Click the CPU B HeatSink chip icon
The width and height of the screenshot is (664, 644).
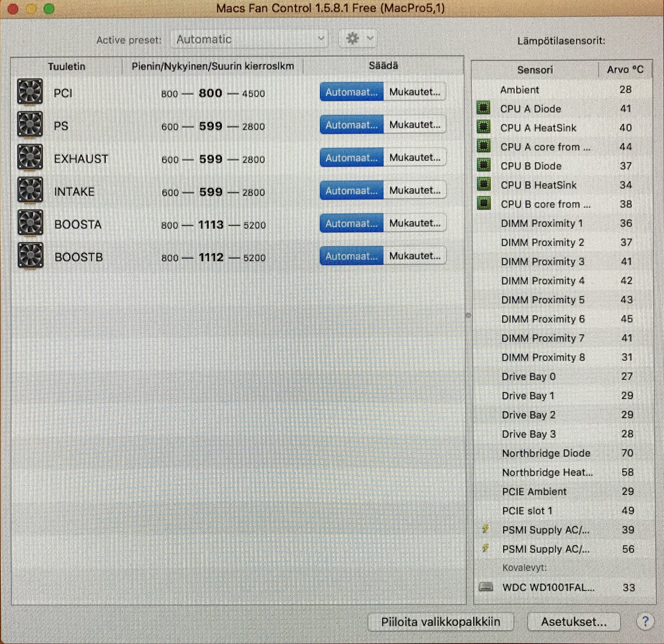click(x=484, y=185)
